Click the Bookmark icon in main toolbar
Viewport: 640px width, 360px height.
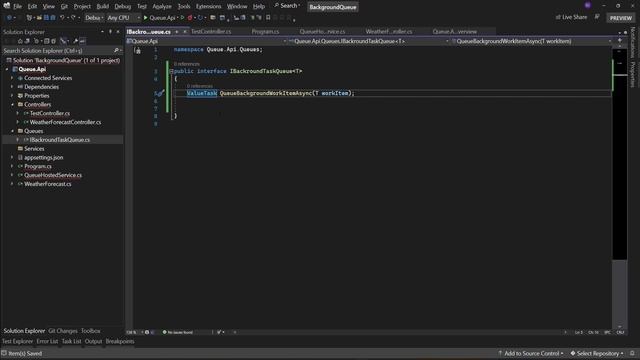click(x=268, y=18)
